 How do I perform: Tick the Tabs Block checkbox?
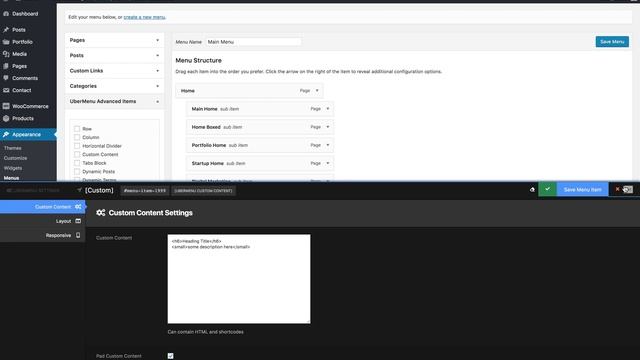pos(77,163)
